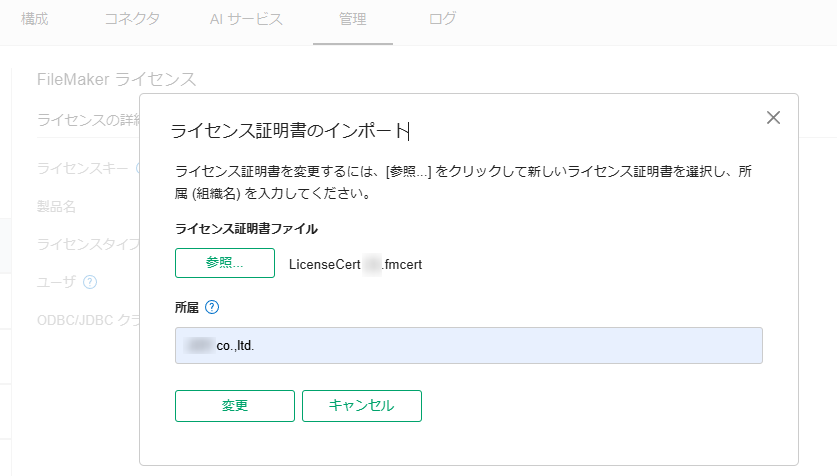Screen dimensions: 837x476
Task: Select the 管理 tab
Action: pos(352,19)
